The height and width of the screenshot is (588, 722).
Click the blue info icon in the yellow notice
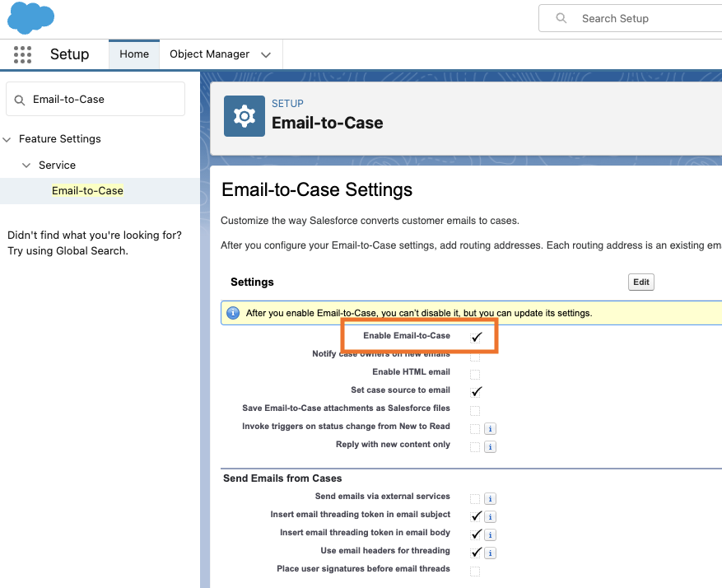tap(233, 313)
